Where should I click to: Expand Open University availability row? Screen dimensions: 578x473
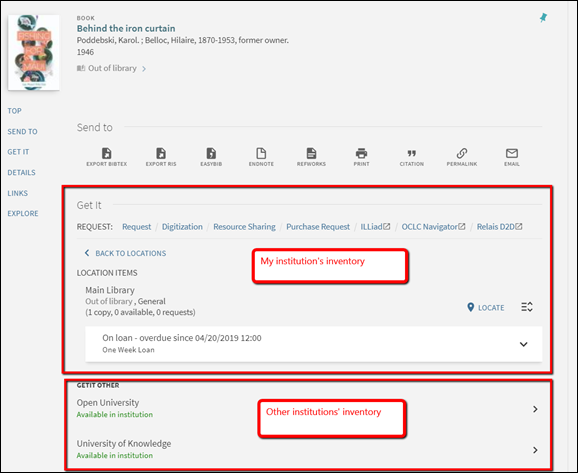coord(535,409)
